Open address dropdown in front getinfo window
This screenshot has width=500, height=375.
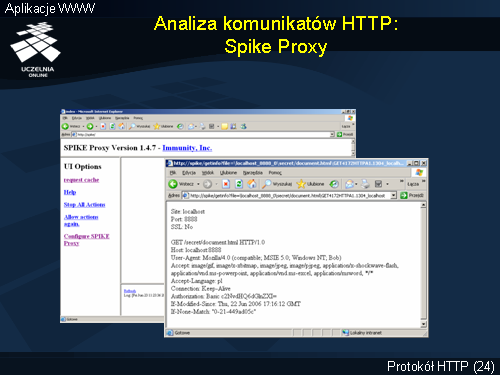[x=394, y=195]
